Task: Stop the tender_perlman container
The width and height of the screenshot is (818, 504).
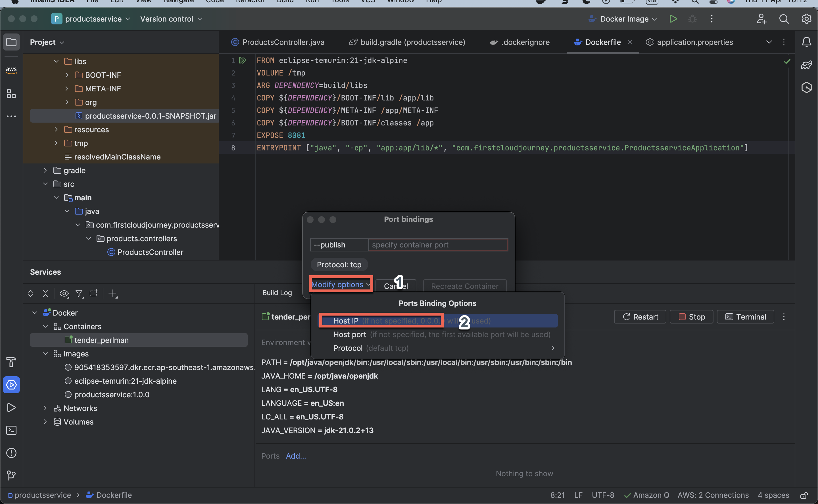Action: click(691, 317)
